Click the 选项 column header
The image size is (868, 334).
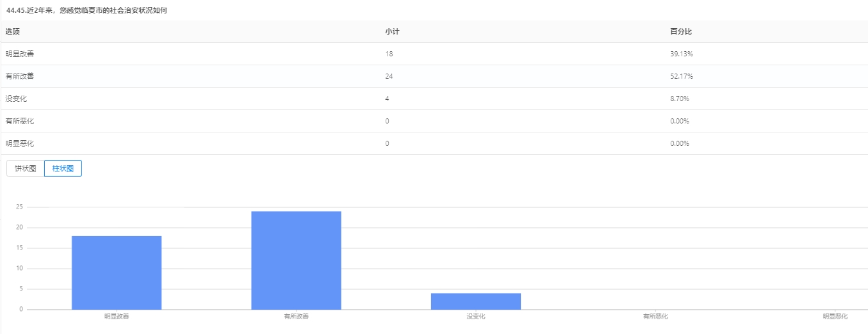tap(13, 31)
